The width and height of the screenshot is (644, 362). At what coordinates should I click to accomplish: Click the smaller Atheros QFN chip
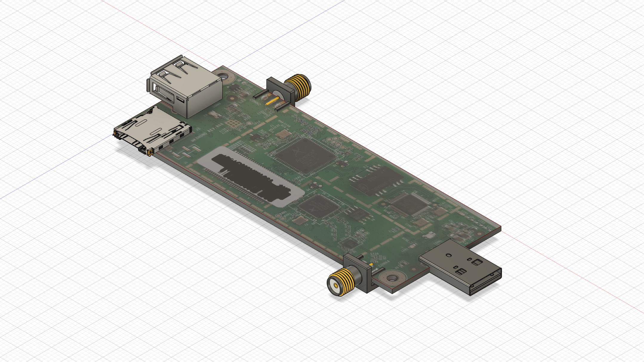pos(319,207)
